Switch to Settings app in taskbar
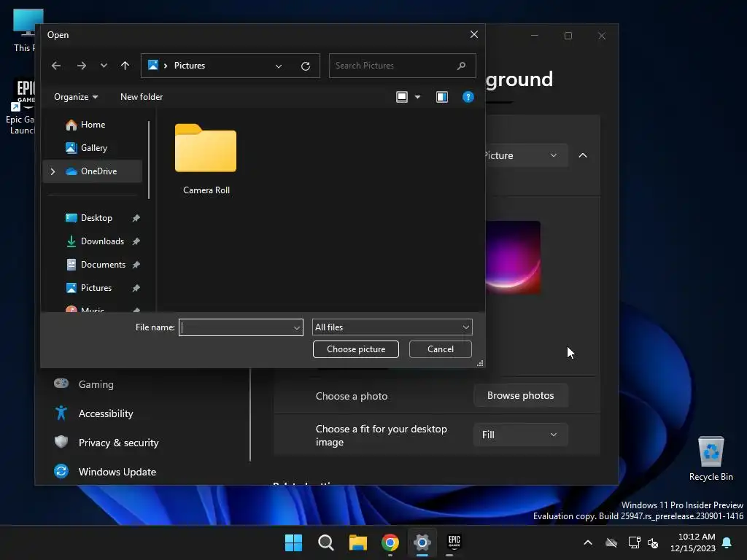Image resolution: width=747 pixels, height=560 pixels. (x=422, y=542)
